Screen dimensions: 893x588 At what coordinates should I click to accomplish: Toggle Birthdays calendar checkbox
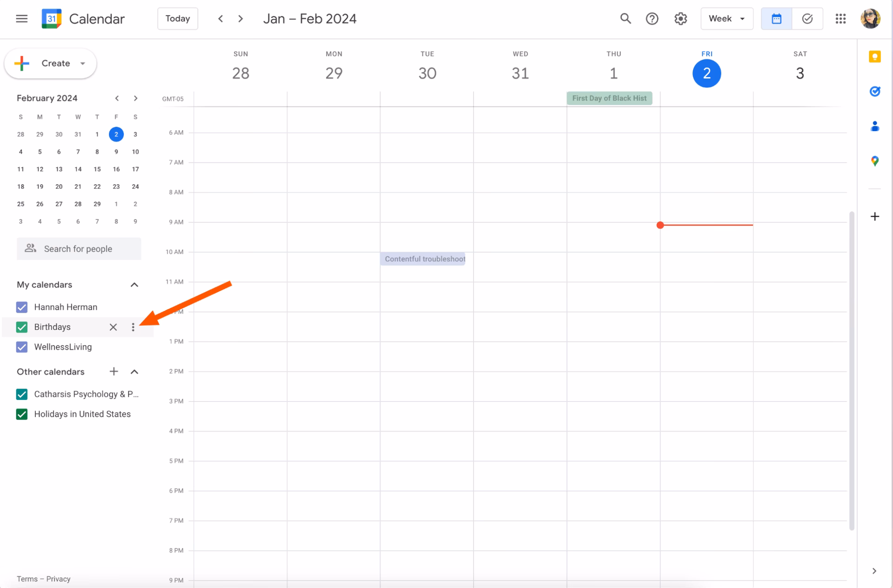coord(22,327)
